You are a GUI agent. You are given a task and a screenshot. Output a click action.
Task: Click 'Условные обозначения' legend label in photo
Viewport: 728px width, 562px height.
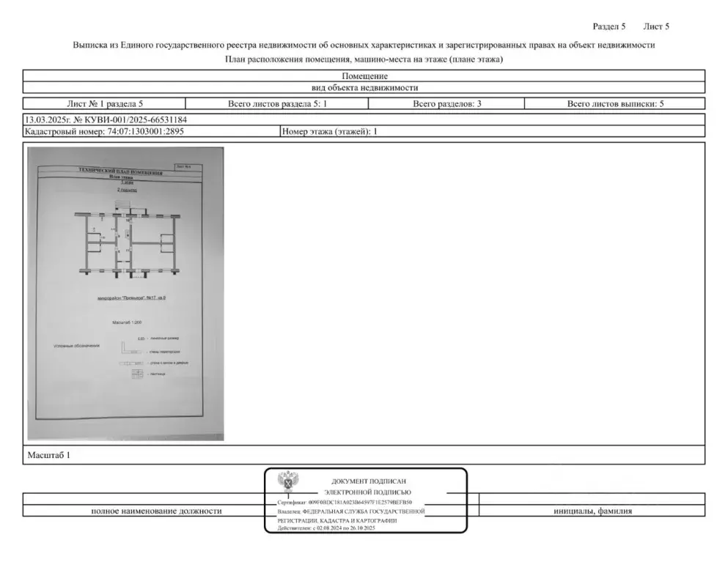click(x=76, y=346)
